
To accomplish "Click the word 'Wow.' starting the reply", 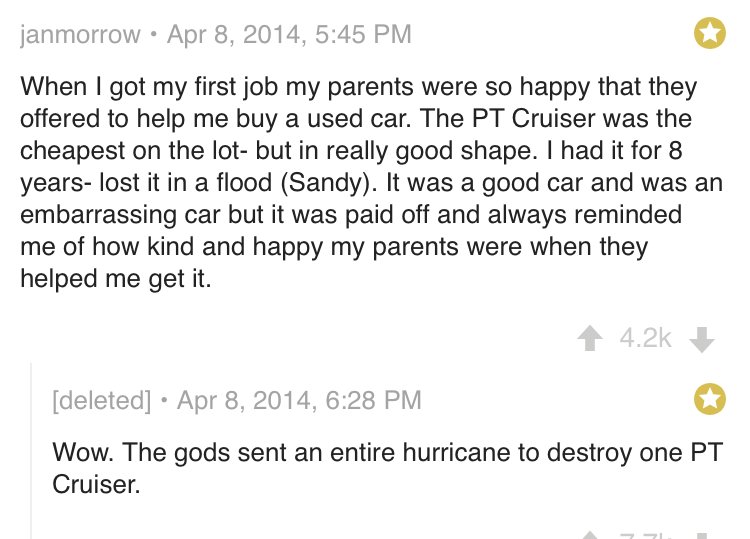I will tap(83, 452).
